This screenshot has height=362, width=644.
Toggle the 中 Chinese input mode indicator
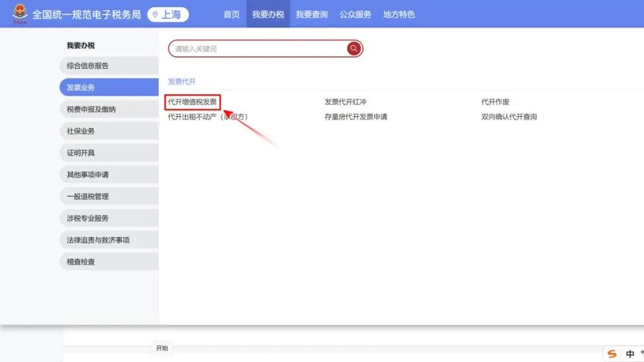pyautogui.click(x=629, y=354)
